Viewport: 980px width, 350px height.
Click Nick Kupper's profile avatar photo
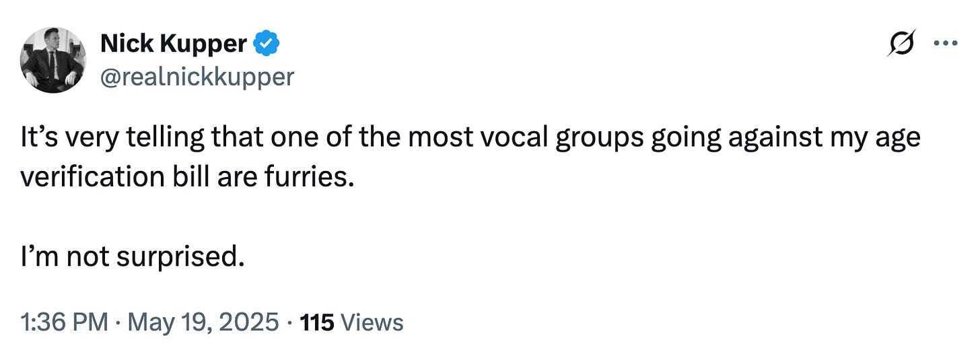pyautogui.click(x=53, y=61)
